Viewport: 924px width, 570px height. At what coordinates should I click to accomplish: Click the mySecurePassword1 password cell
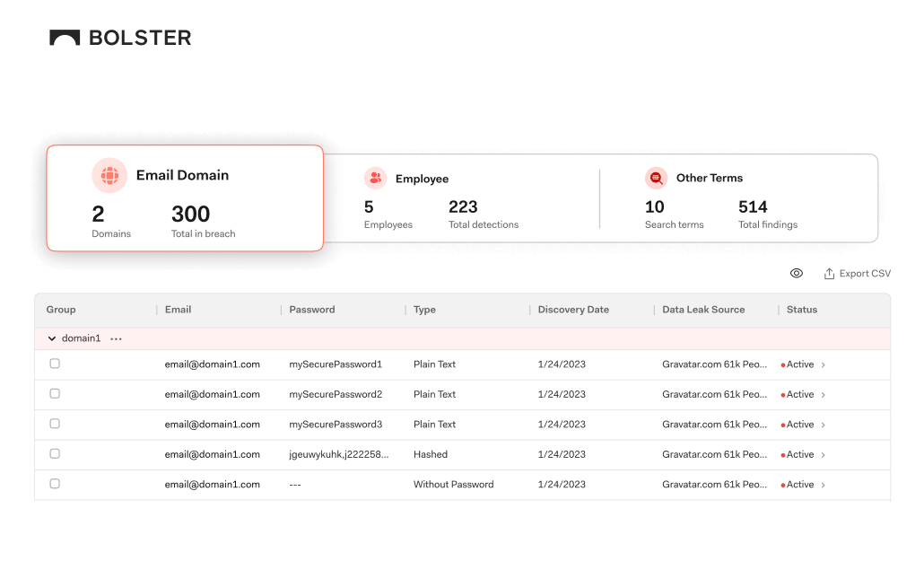336,364
